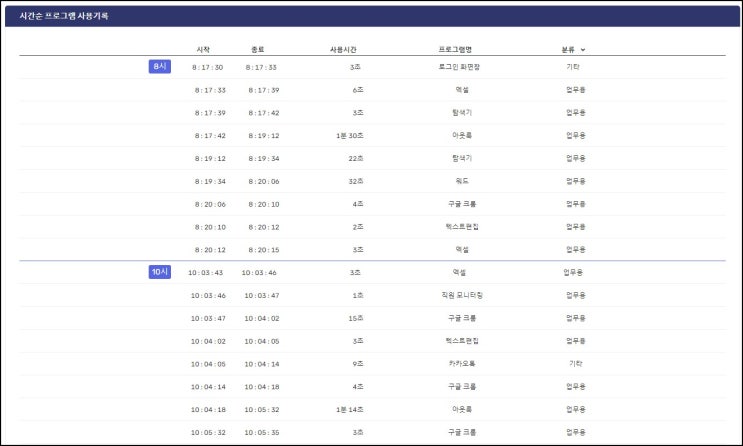743x446 pixels.
Task: Click 업무용 category in 직원 모니터링 row
Action: click(576, 295)
